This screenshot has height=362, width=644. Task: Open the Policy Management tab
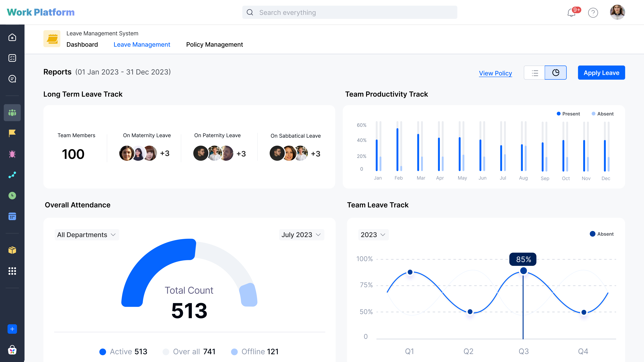pos(215,45)
